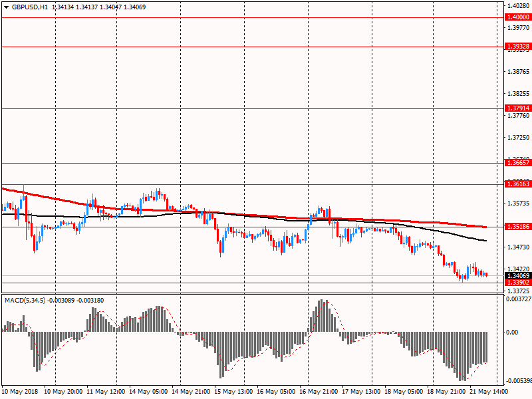The image size is (532, 399).
Task: Click the 16 May 05:00 time label
Action: [x=276, y=392]
